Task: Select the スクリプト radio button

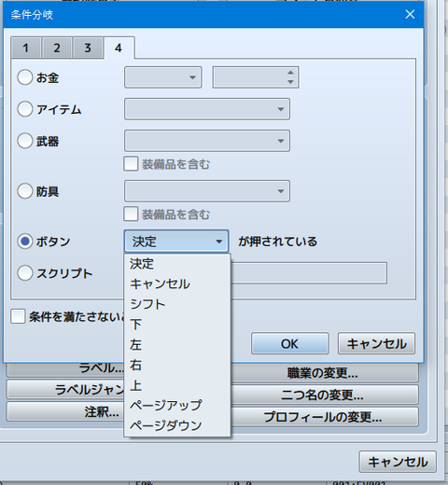Action: (25, 273)
